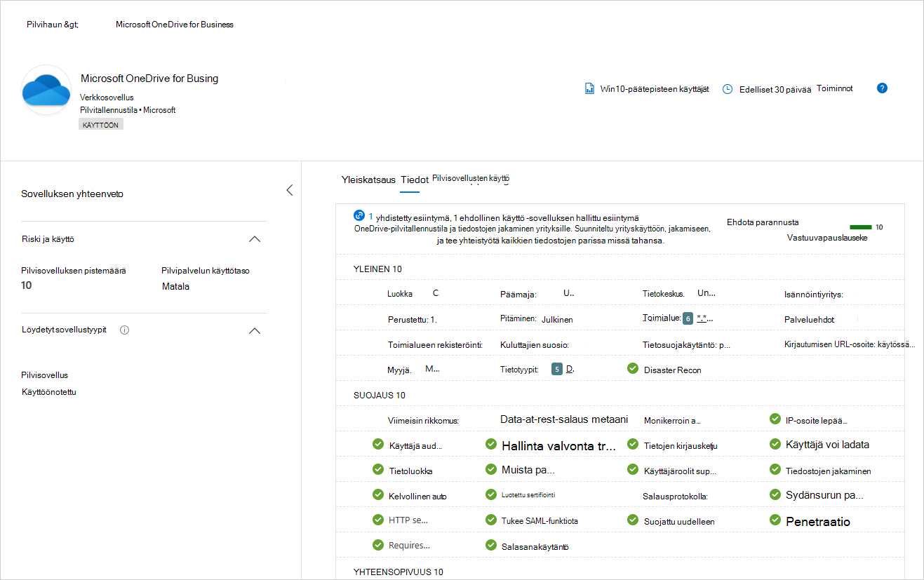Click the KÄYTTÖÖN status tag

[101, 124]
